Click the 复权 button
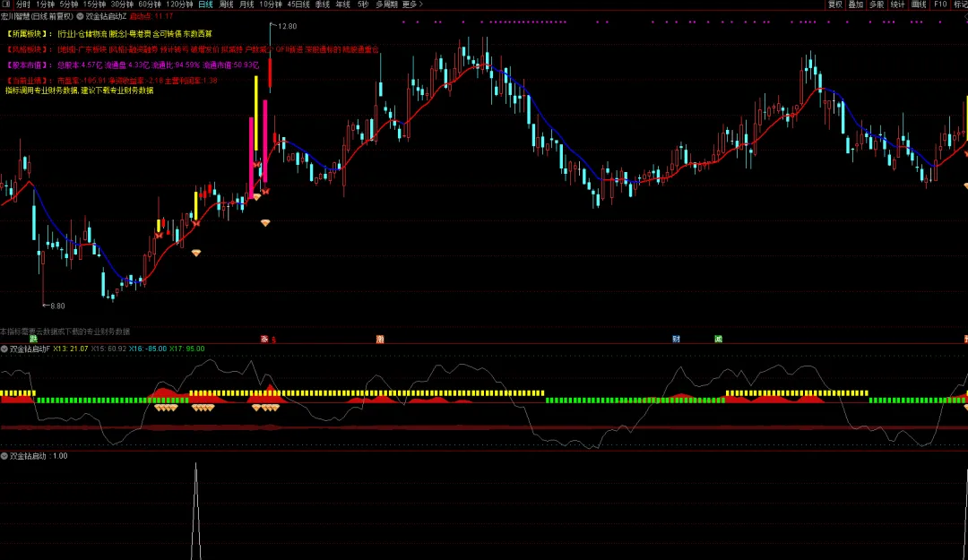Image resolution: width=968 pixels, height=560 pixels. pos(835,4)
